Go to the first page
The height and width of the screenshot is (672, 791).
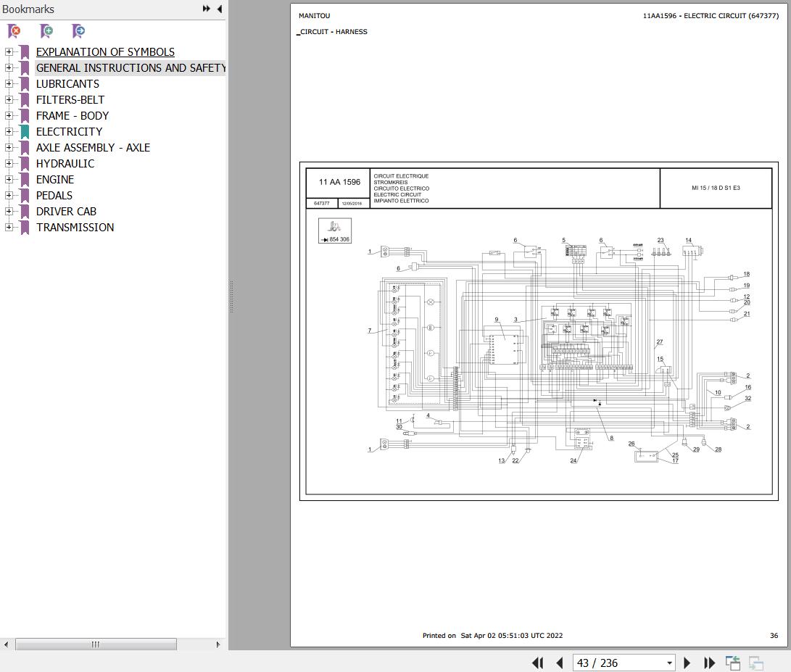(x=538, y=663)
